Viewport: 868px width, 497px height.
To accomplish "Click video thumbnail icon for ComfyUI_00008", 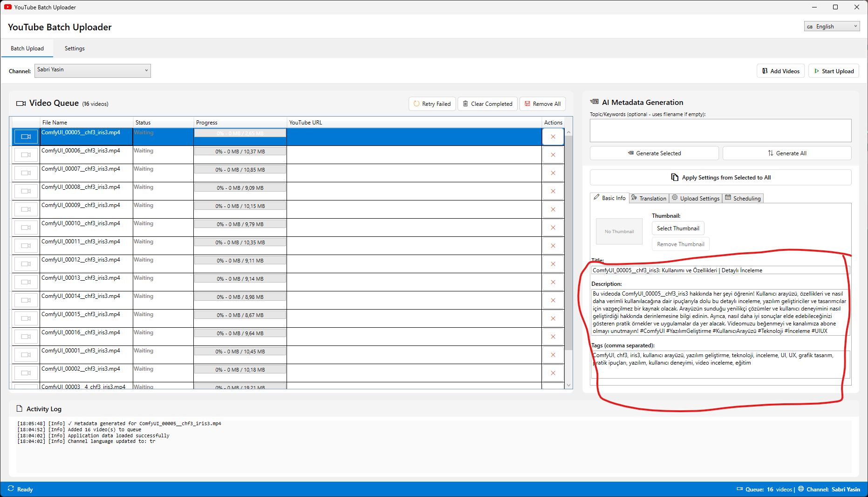I will pos(26,191).
